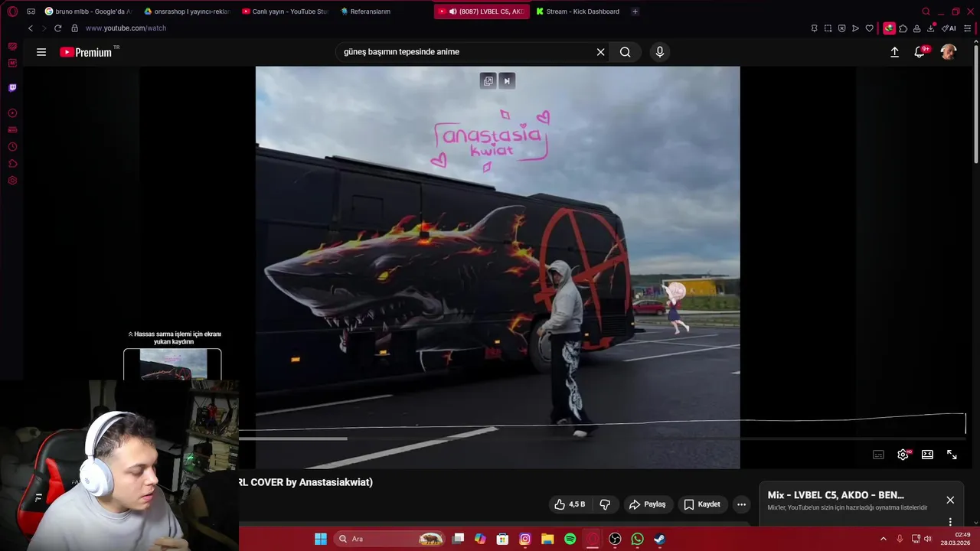Open Opera sidebar player icon
This screenshot has width=980, height=551.
pos(12,113)
